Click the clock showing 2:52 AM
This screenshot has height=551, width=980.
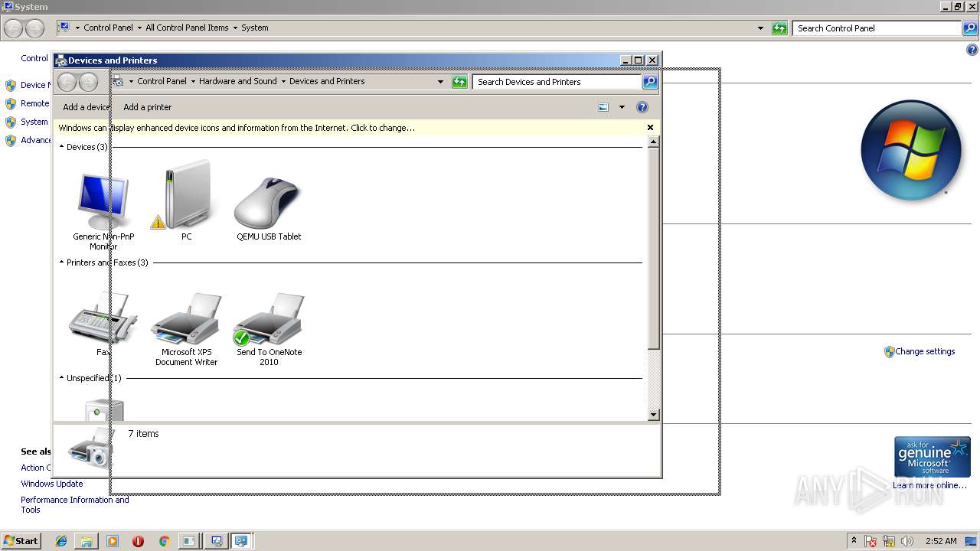[941, 541]
